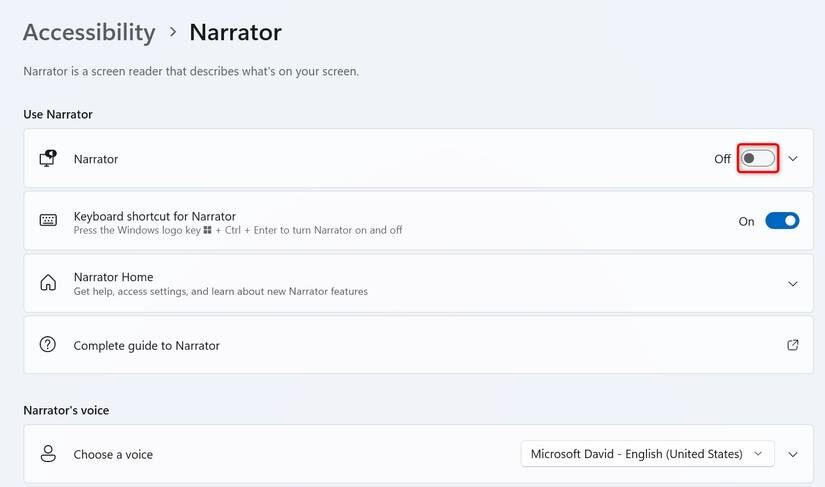Click the Keyboard shortcut for Narrator label
825x487 pixels.
point(155,216)
